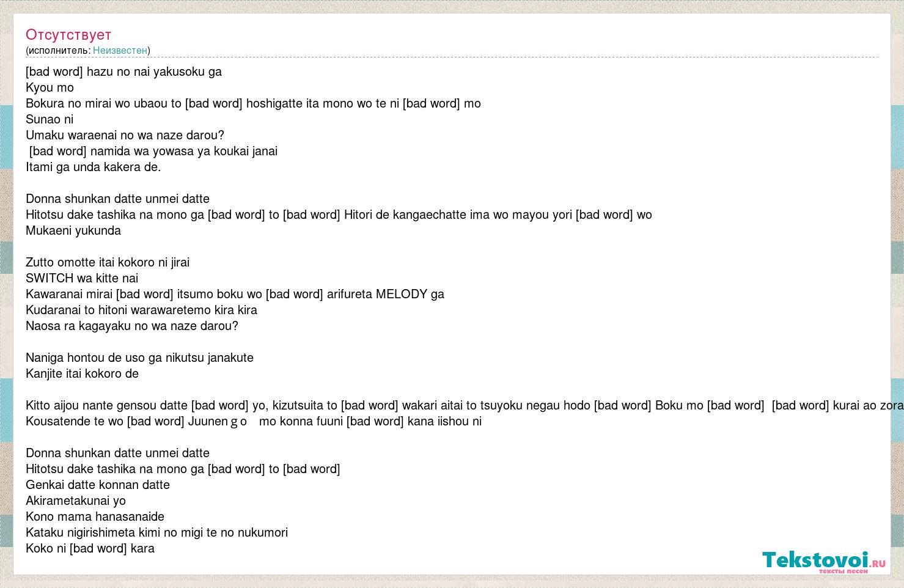904x588 pixels.
Task: Click the line 'Sunao ni'
Action: (50, 119)
